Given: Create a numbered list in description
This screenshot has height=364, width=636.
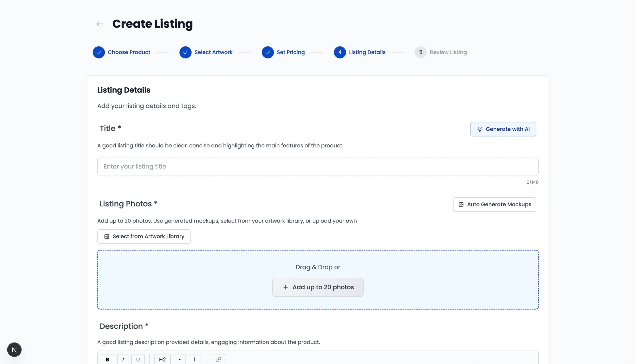Looking at the screenshot, I should pos(195,359).
